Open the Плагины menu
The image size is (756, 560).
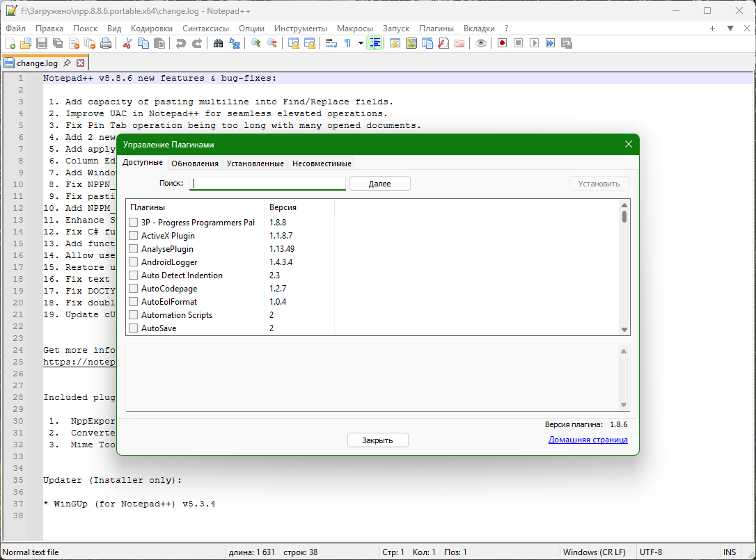coord(436,29)
